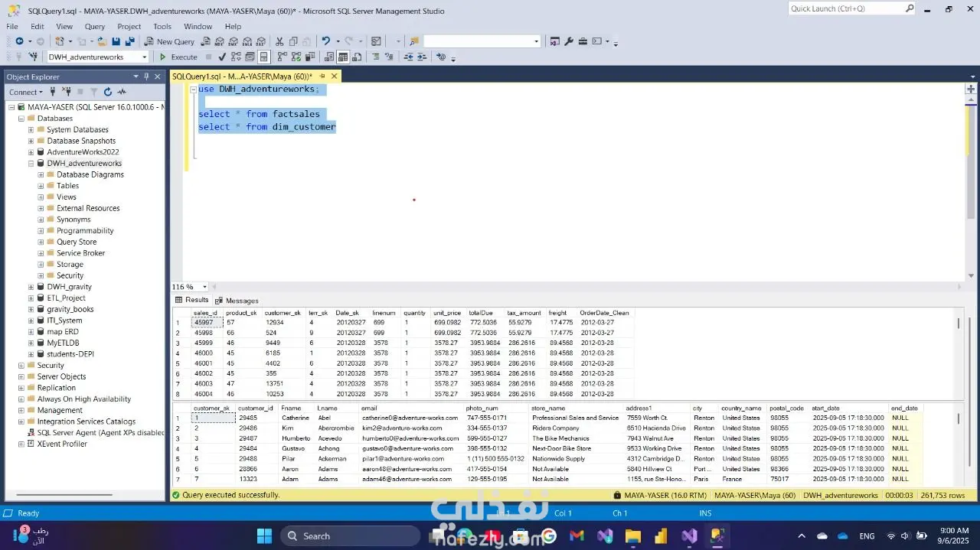Screen dimensions: 980x550
Task: Click the email catherine0@adventure-works.com cell
Action: 410,418
